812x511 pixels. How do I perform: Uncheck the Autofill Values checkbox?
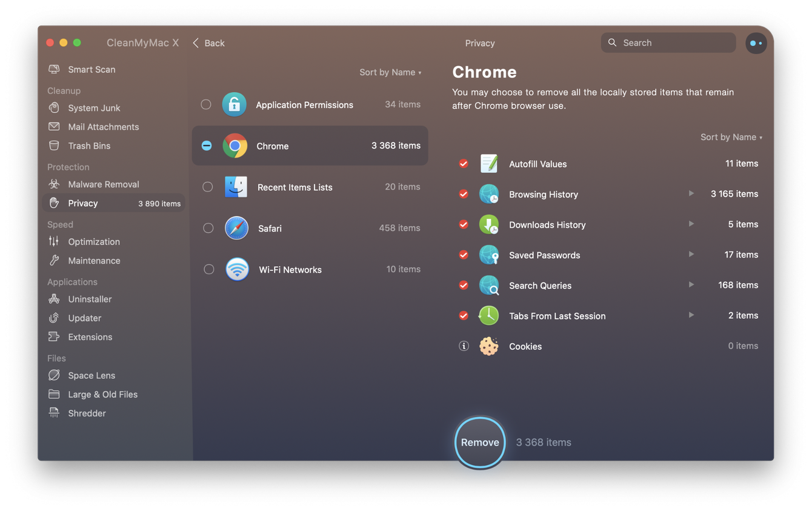[464, 164]
